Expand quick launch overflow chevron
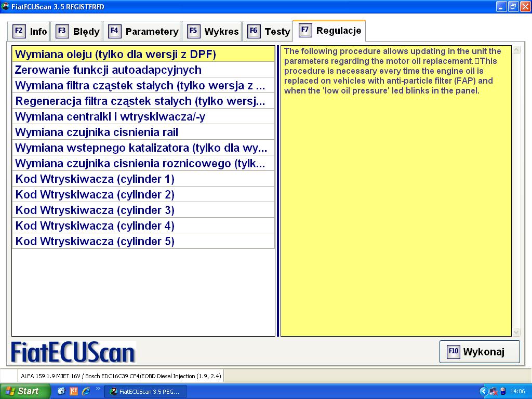Image resolution: width=532 pixels, height=399 pixels. 98,389
